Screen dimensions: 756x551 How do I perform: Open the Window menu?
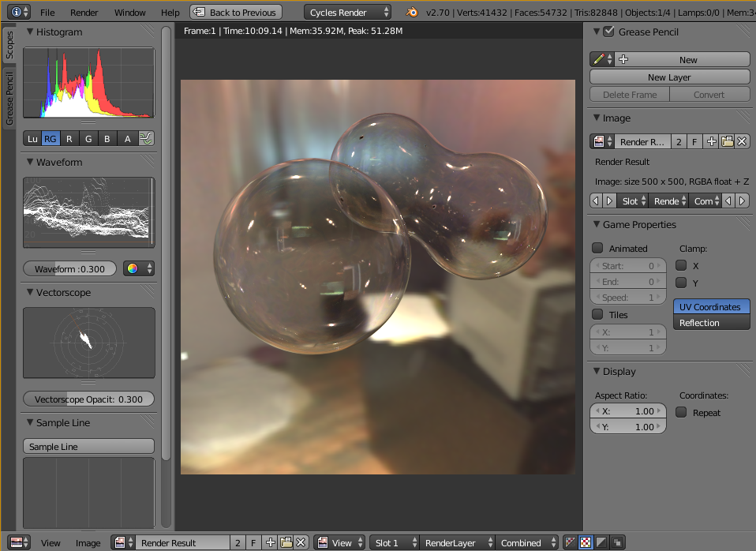[129, 13]
